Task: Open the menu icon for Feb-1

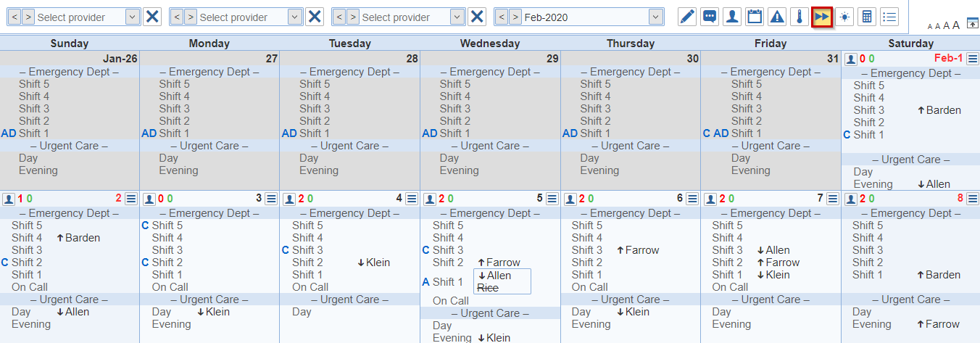Action: 972,59
